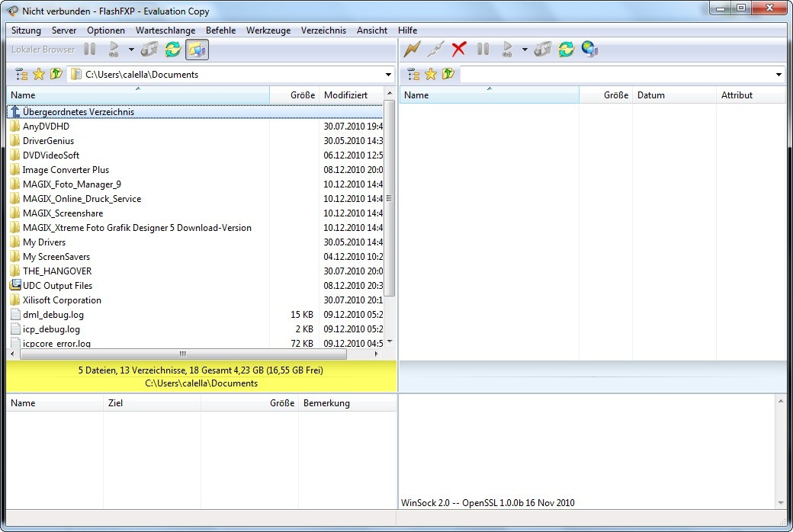Show folder tree icon in remote pane
793x532 pixels.
(x=414, y=75)
